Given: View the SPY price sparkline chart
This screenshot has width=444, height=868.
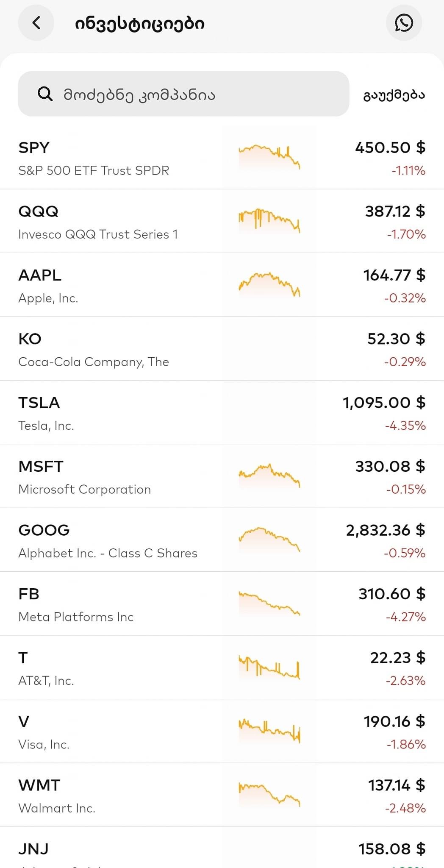Looking at the screenshot, I should pyautogui.click(x=269, y=157).
